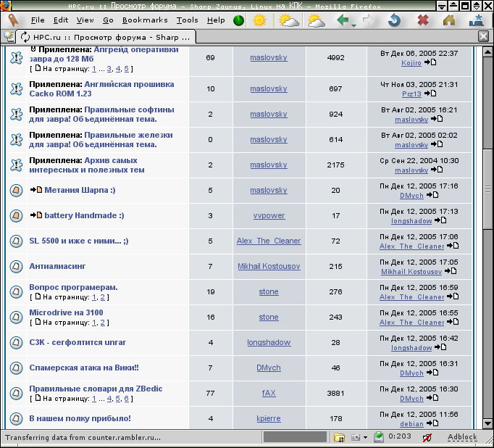The image size is (494, 448).
Task: Click sticky topic icon for Архив самых интересных
Action: (17, 165)
